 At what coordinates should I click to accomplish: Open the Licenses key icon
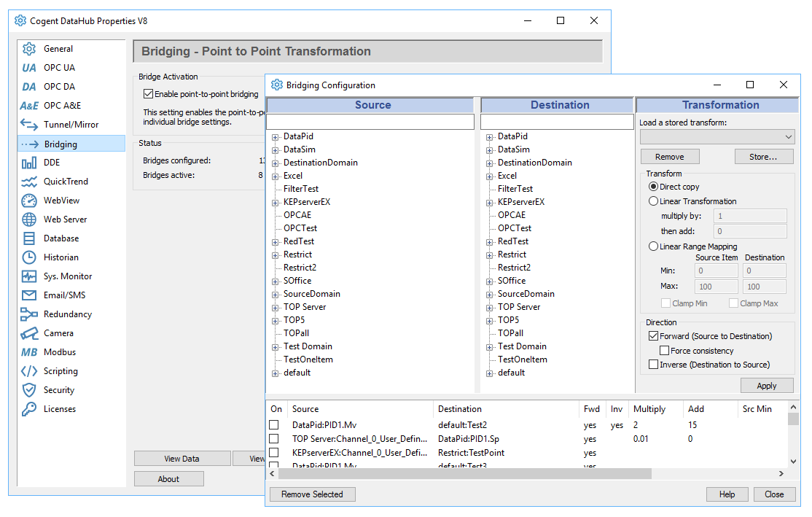(29, 409)
